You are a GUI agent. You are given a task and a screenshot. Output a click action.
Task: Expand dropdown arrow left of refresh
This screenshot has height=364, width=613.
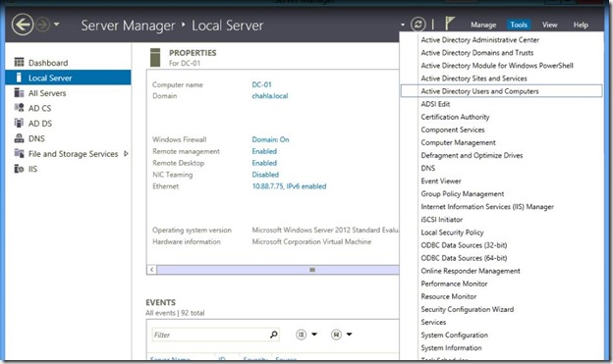coord(403,25)
